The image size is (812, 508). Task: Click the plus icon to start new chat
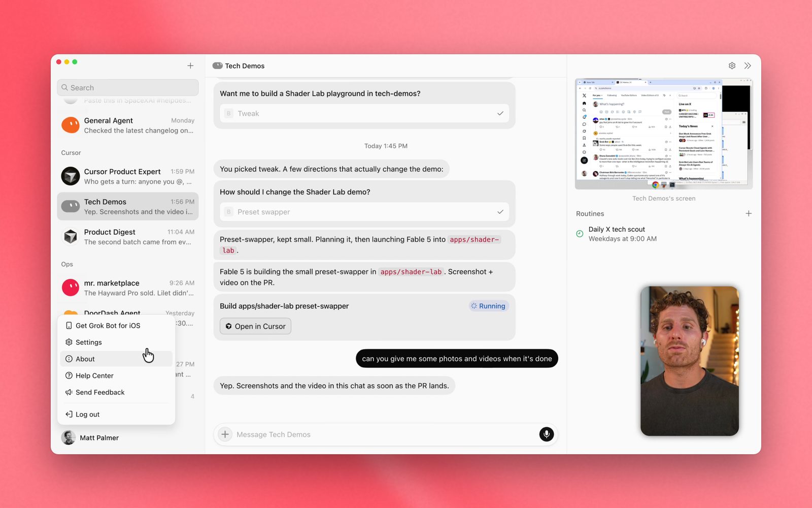pos(190,66)
